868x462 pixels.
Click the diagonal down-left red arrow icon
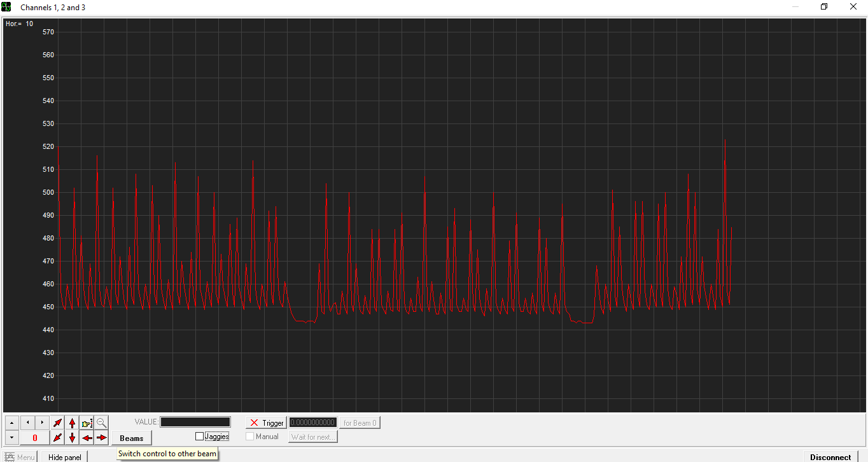[x=58, y=438]
